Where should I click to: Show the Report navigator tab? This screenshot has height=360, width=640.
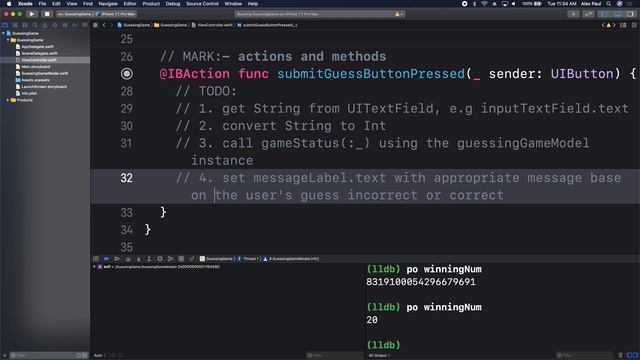[x=84, y=25]
